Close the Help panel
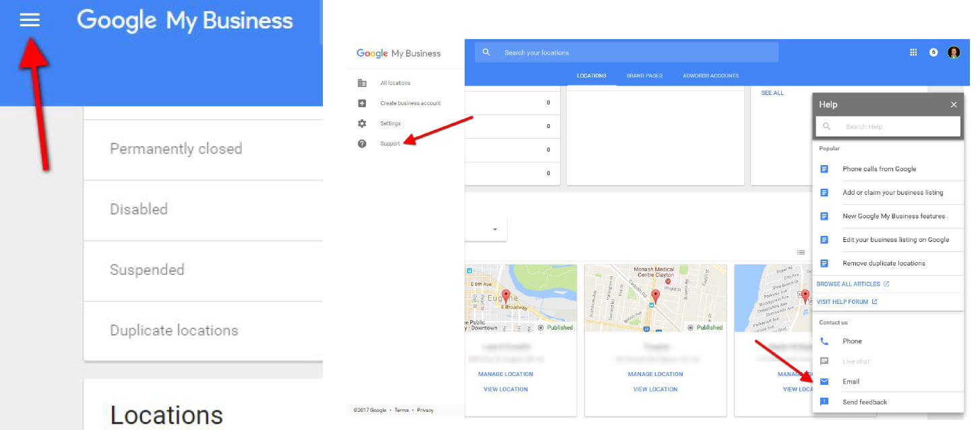Image resolution: width=980 pixels, height=430 pixels. [954, 104]
